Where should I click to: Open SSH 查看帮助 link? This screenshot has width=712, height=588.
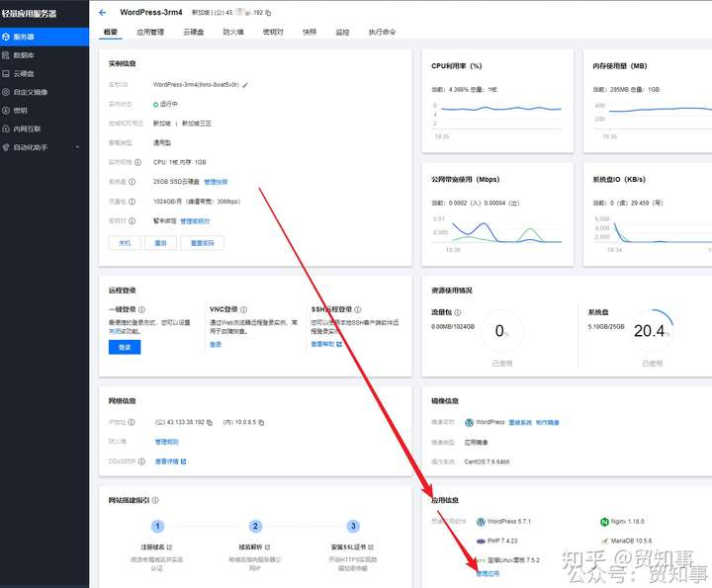[326, 344]
